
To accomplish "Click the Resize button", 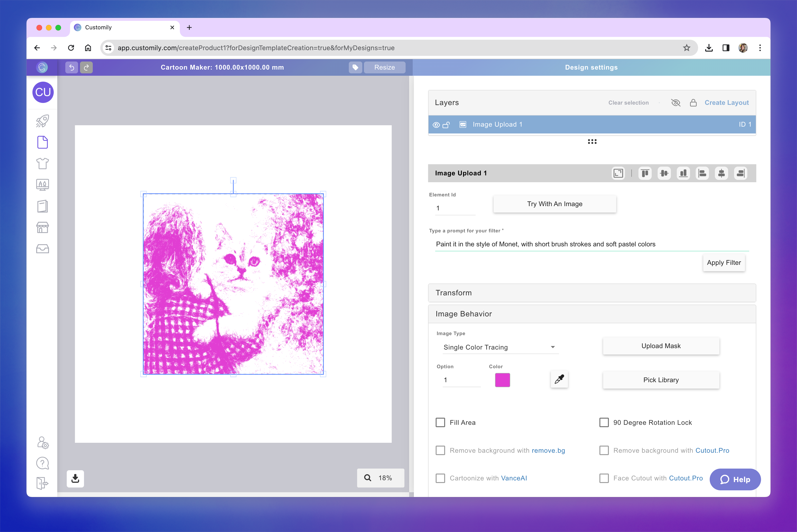I will click(384, 67).
